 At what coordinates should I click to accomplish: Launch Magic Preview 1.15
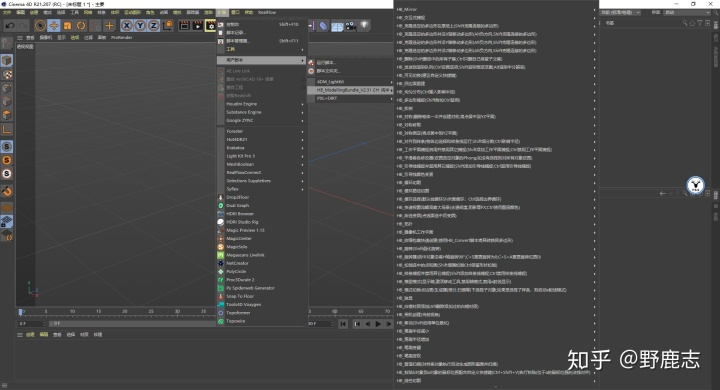coord(245,231)
